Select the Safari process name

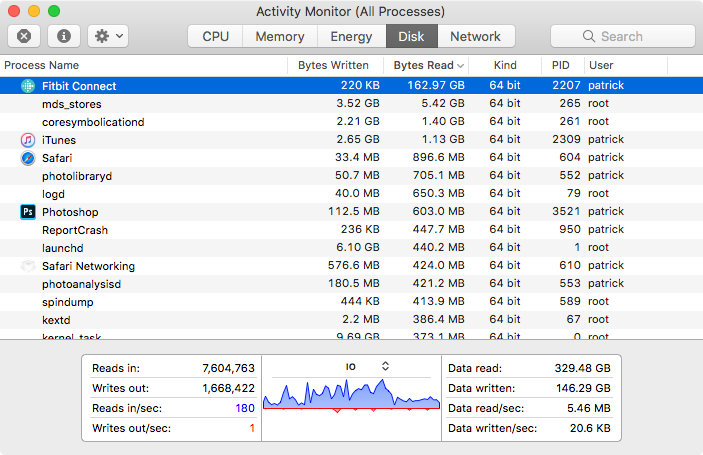coord(57,158)
